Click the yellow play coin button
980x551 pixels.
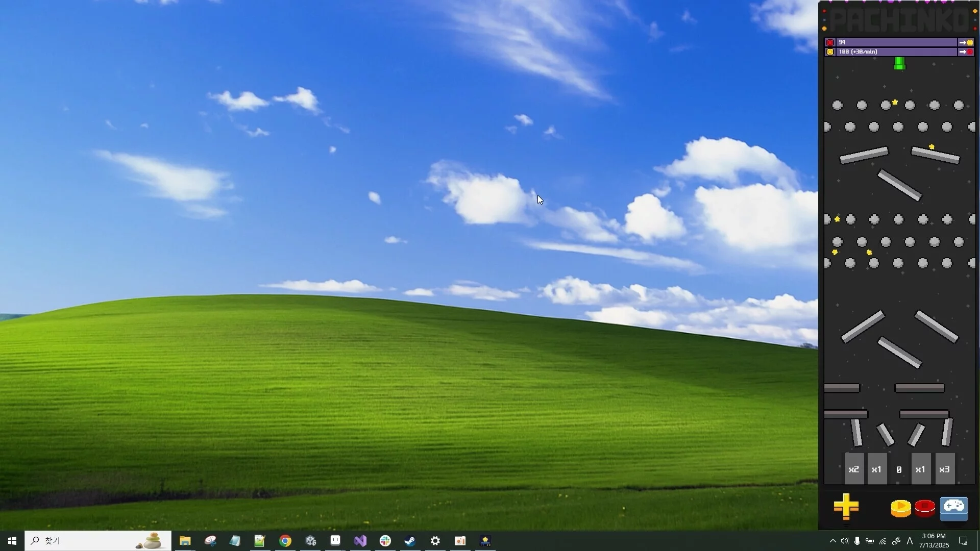[901, 508]
